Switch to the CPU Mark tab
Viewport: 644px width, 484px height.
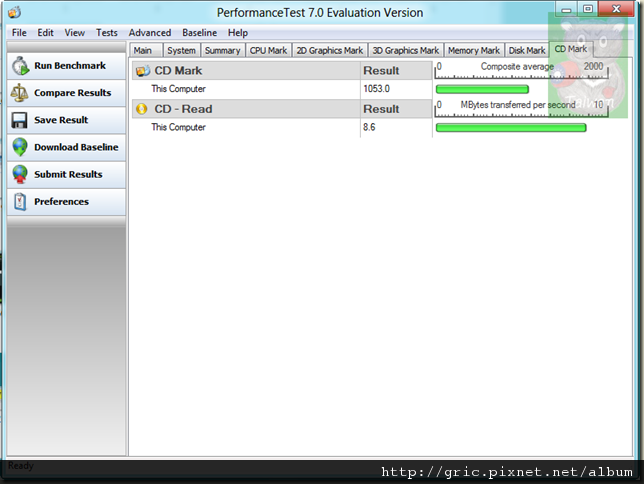click(x=268, y=50)
